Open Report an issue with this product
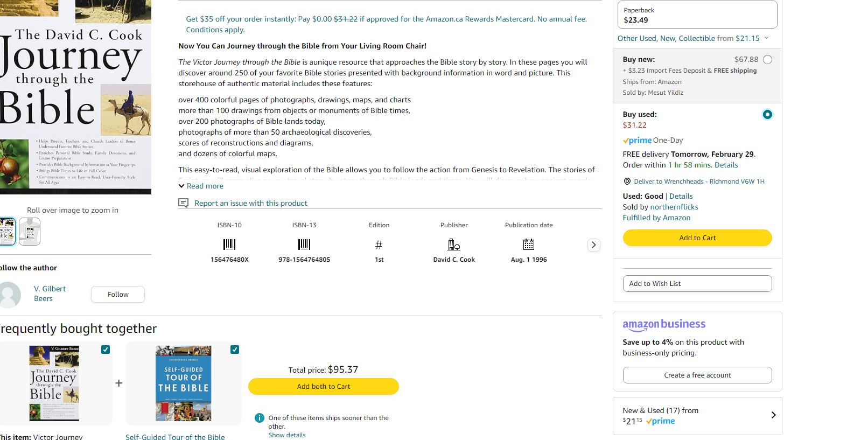 click(251, 203)
